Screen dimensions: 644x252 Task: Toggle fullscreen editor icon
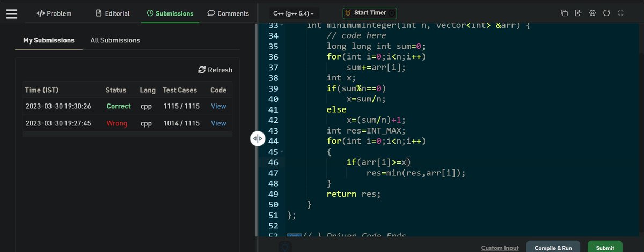coord(620,13)
